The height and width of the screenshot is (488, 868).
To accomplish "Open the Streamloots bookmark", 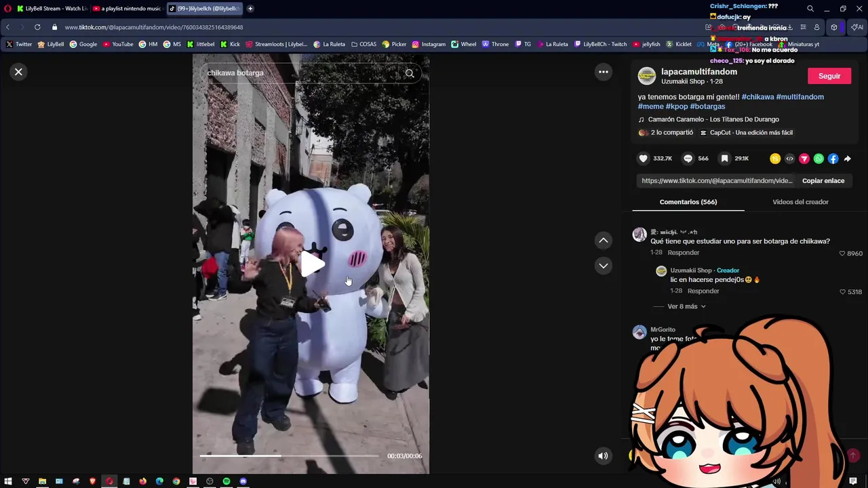I will 277,44.
